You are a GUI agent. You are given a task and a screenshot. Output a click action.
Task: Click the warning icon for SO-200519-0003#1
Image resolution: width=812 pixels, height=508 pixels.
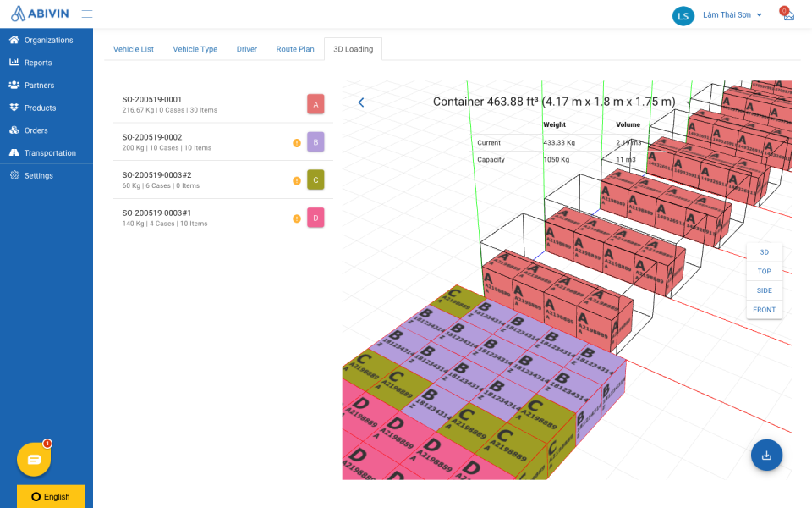click(x=297, y=218)
